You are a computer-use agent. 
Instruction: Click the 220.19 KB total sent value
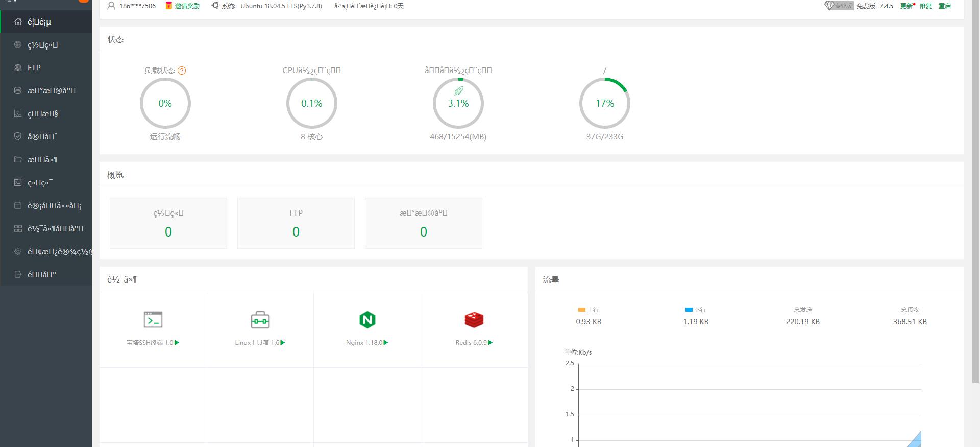coord(803,322)
